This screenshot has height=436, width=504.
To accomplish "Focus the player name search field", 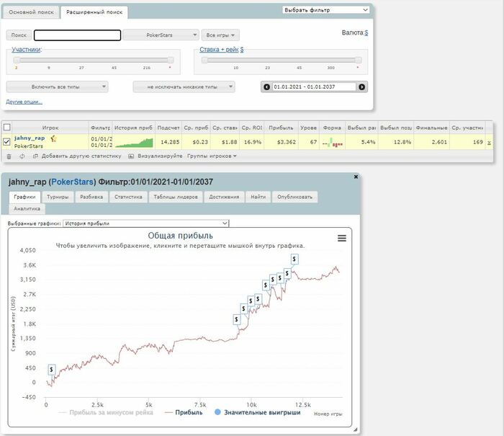I will pos(78,35).
